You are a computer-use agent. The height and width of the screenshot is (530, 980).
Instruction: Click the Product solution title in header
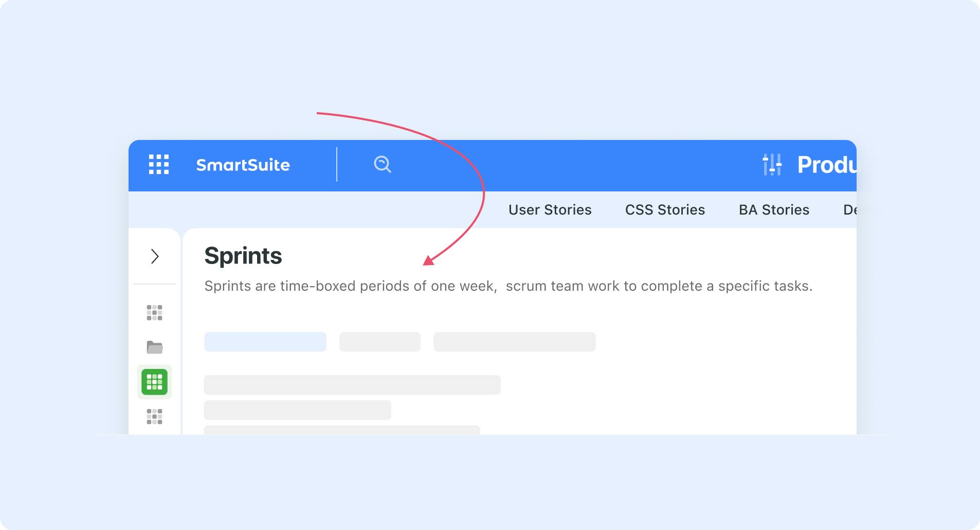(x=827, y=165)
